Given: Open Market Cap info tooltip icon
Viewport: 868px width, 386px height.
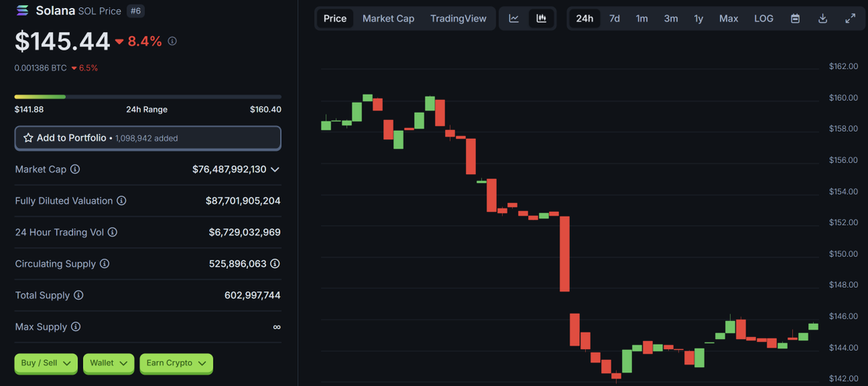Looking at the screenshot, I should (x=75, y=169).
